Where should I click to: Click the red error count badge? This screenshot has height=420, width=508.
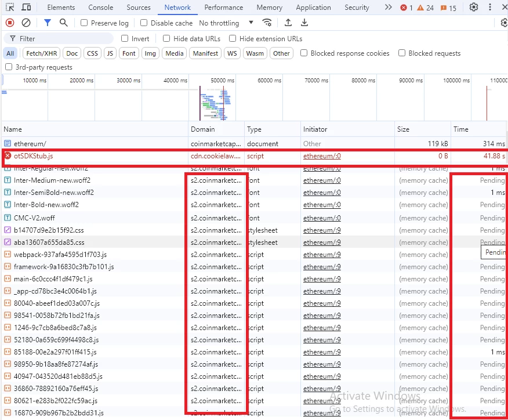coord(407,8)
